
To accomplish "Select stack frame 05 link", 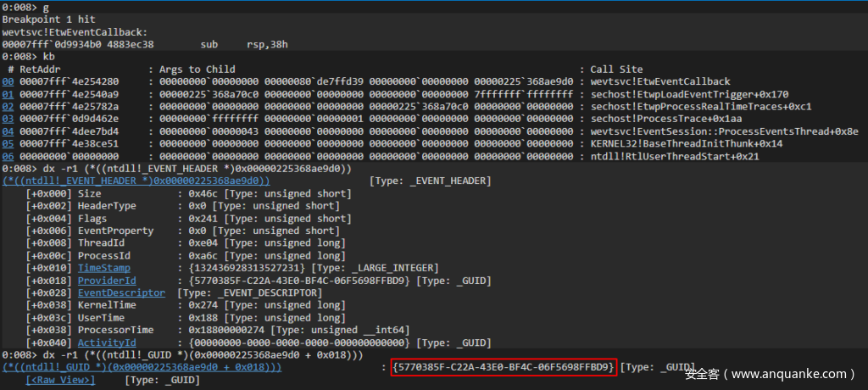I will pyautogui.click(x=8, y=144).
